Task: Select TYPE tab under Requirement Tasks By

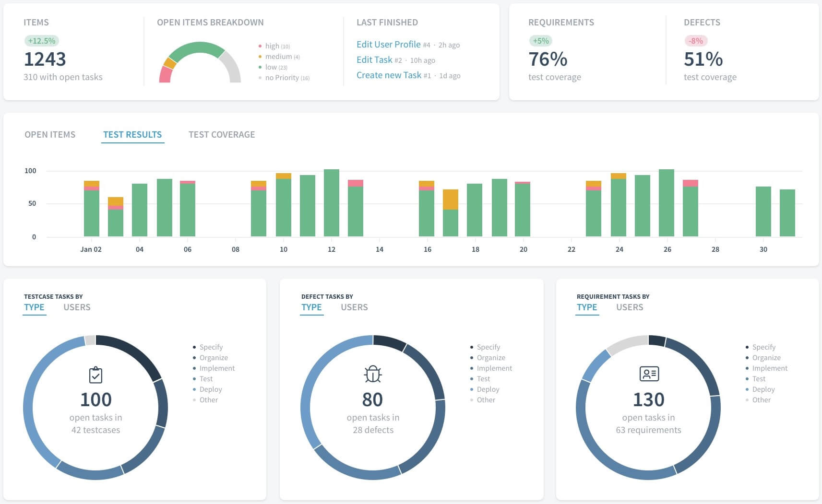Action: coord(587,307)
